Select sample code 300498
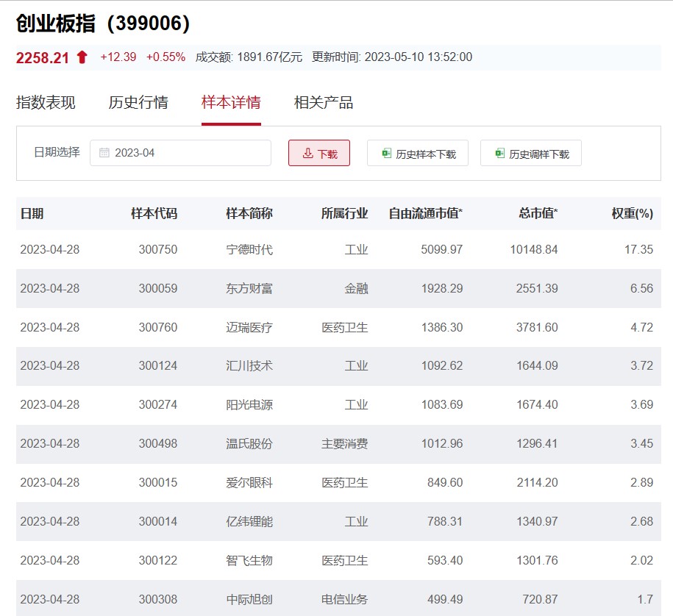This screenshot has height=616, width=673. (x=158, y=444)
